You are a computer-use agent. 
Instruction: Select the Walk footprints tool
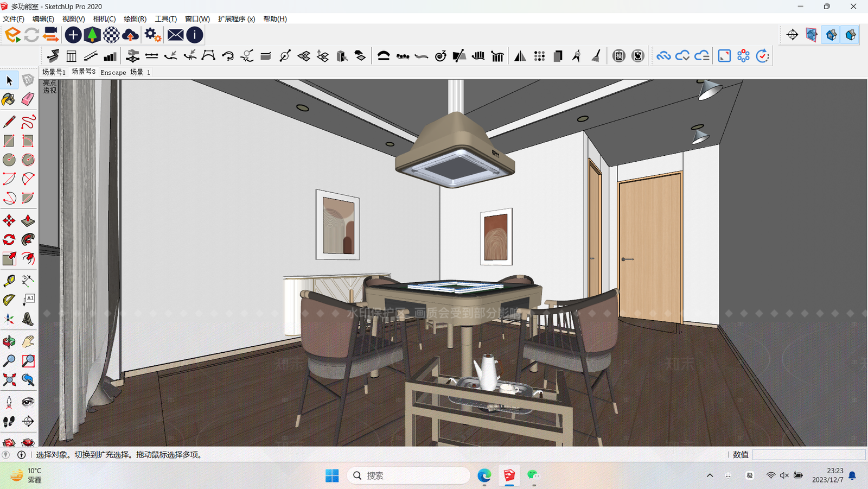pyautogui.click(x=9, y=421)
